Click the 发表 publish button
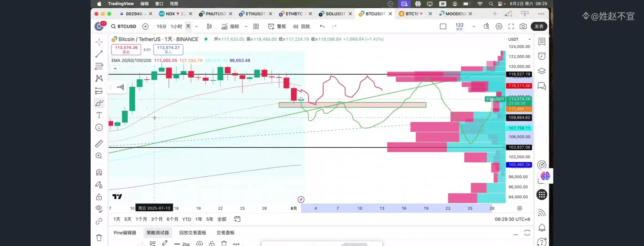The image size is (644, 246). [x=539, y=26]
